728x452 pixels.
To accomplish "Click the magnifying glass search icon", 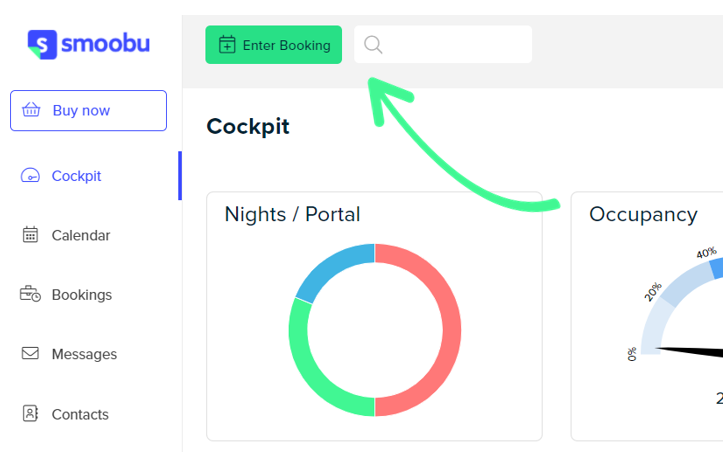I will tap(373, 45).
